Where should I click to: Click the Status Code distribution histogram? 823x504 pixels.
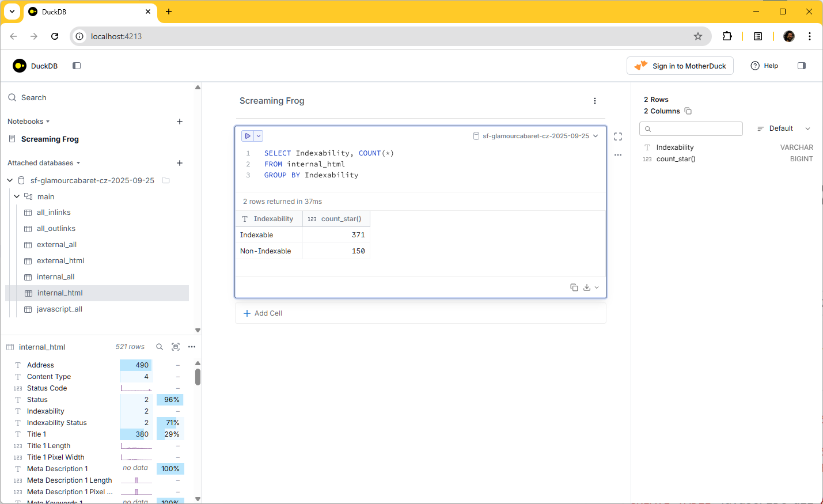(x=136, y=388)
